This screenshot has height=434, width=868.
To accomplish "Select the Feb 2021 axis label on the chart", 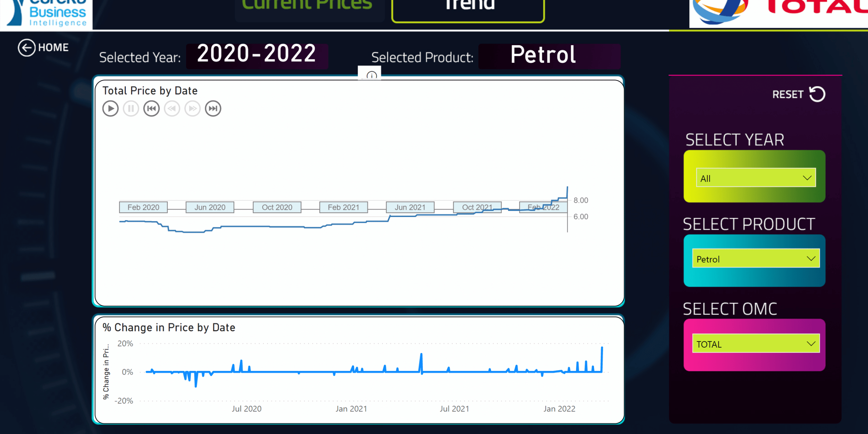I will point(343,207).
